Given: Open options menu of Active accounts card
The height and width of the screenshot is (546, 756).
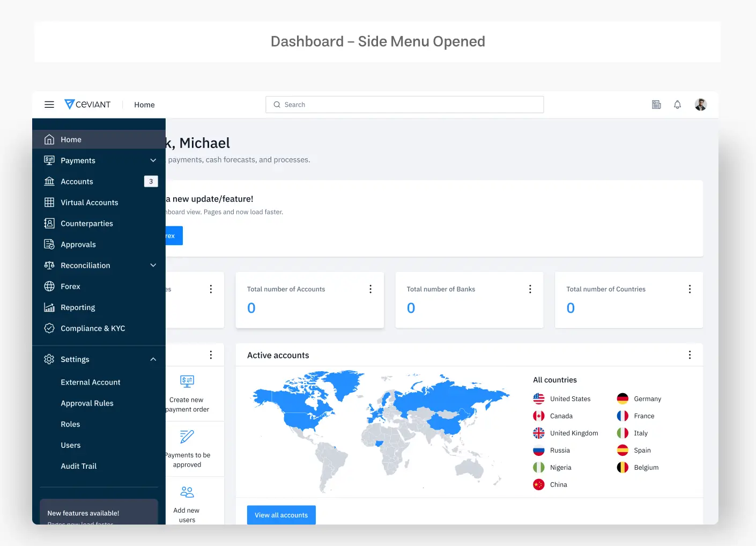Looking at the screenshot, I should point(690,355).
